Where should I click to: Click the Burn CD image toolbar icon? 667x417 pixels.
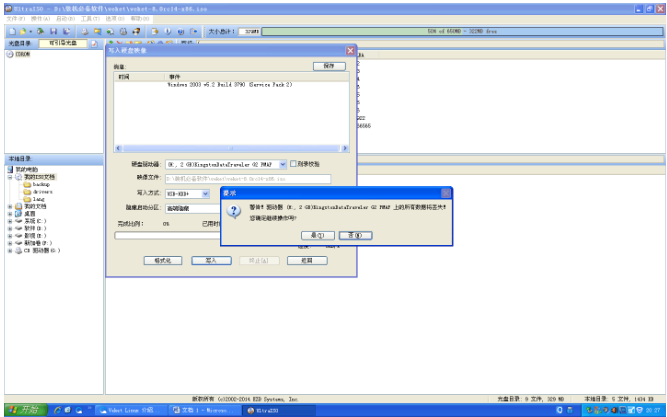pos(136,31)
